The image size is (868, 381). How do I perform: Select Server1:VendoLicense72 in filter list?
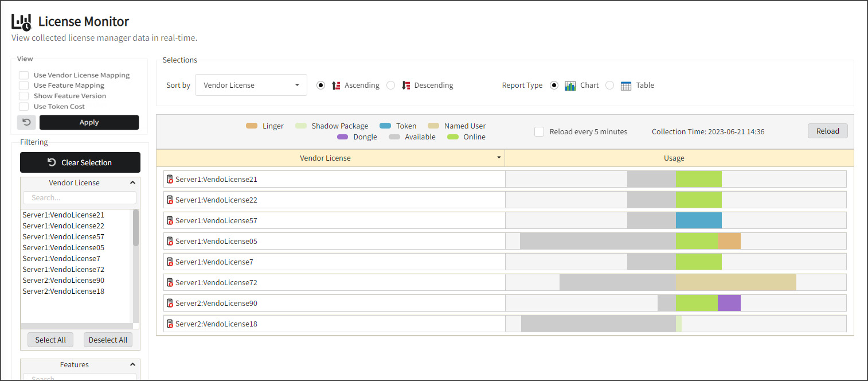pyautogui.click(x=63, y=269)
